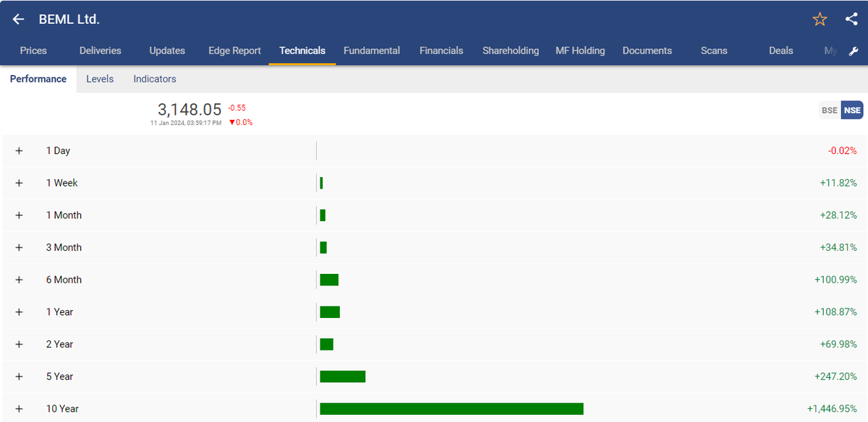This screenshot has height=422, width=868.
Task: Open the share icon in header
Action: (x=851, y=20)
